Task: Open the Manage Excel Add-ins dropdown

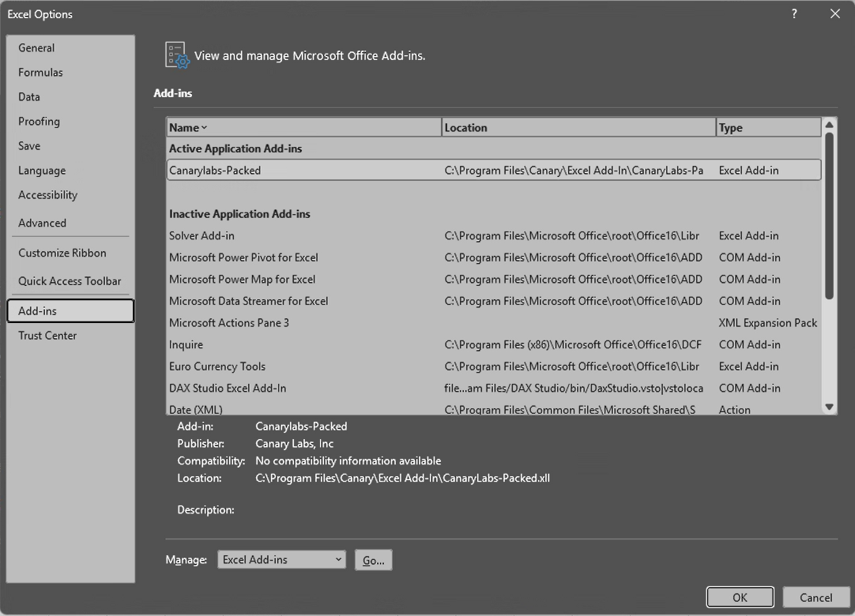Action: point(281,559)
